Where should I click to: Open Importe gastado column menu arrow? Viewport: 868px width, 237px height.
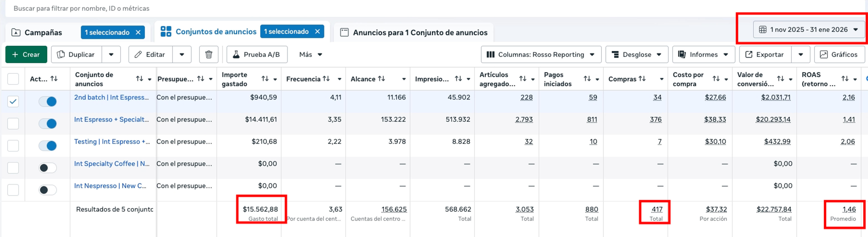275,79
